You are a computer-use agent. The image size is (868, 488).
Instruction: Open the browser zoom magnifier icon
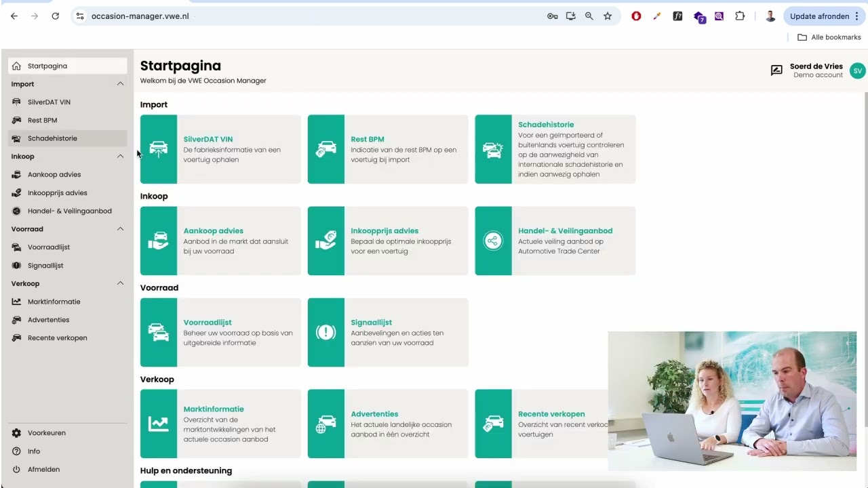[589, 16]
